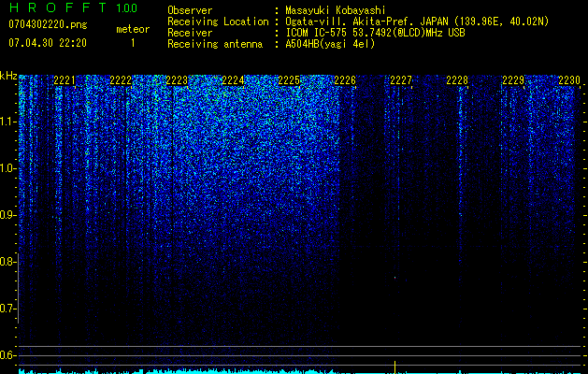This screenshot has width=588, height=374.
Task: Select the filename 0704302220.png
Action: click(x=48, y=25)
